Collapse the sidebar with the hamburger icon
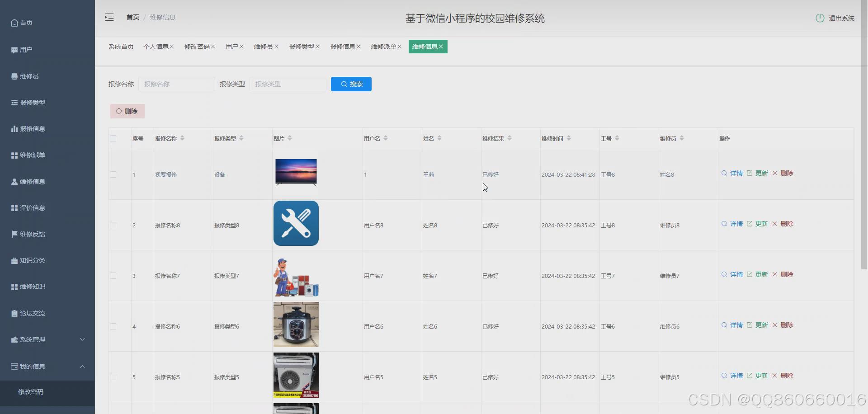Viewport: 868px width, 414px height. click(x=109, y=17)
